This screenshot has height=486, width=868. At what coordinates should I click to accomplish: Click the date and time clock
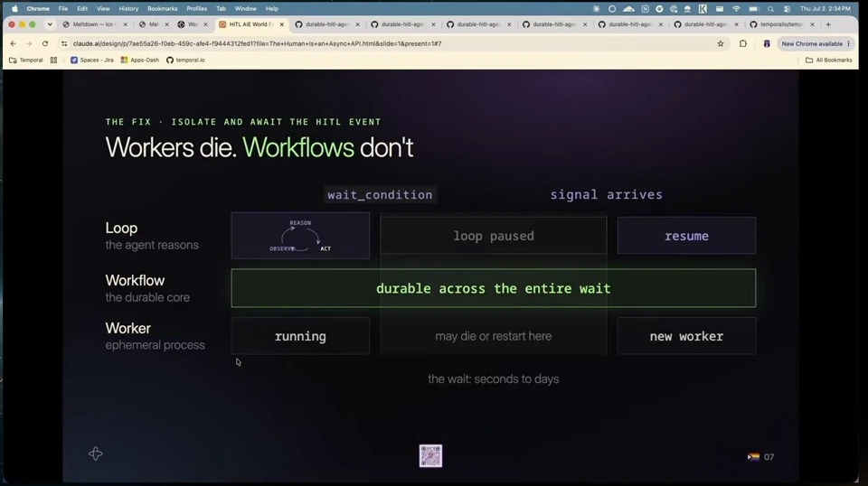tap(825, 9)
